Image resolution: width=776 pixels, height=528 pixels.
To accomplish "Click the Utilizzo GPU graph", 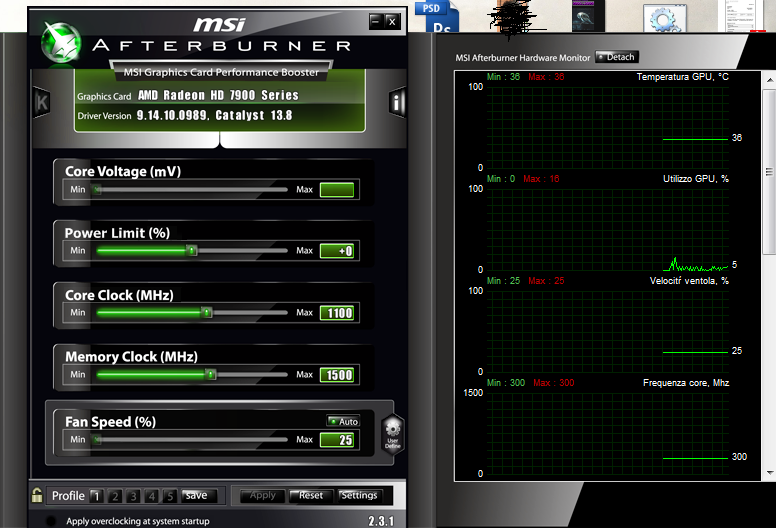I will coord(608,230).
